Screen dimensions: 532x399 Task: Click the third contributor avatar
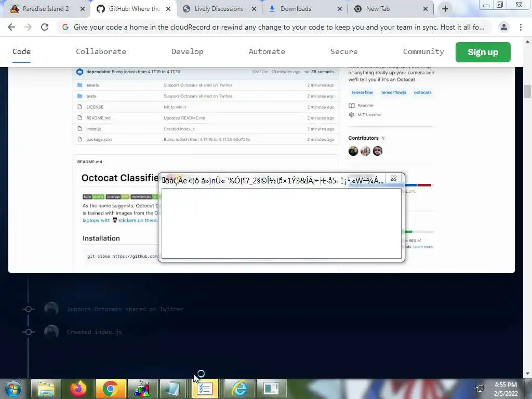pos(378,151)
